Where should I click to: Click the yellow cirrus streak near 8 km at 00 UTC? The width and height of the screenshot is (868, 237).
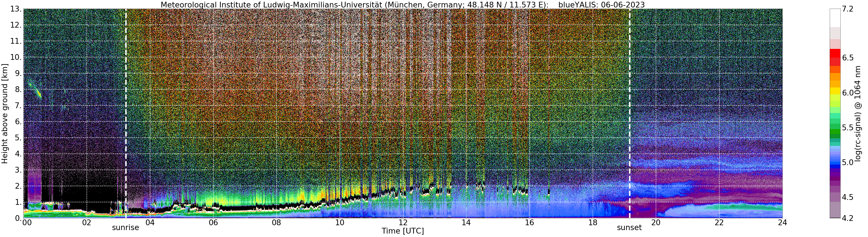click(x=39, y=93)
